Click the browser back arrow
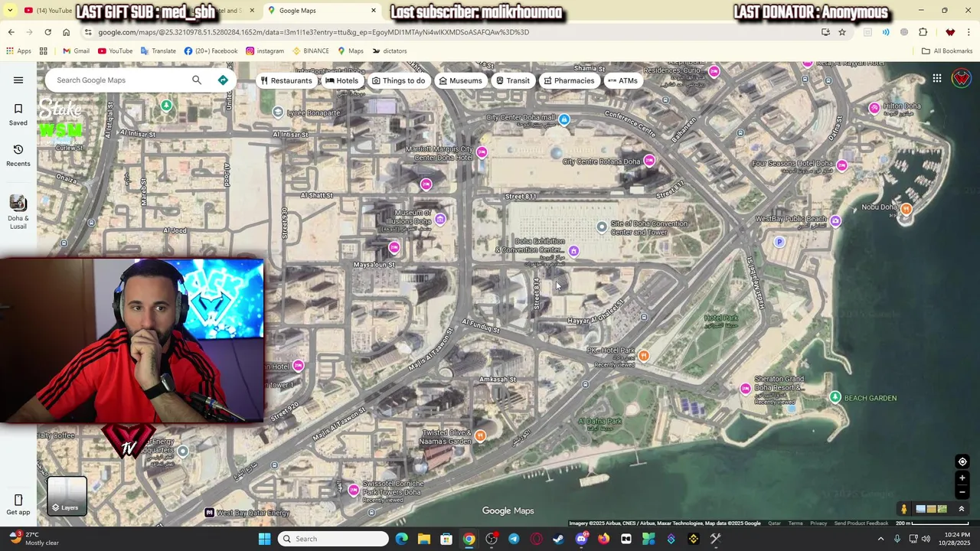This screenshot has width=980, height=551. pos(11,32)
